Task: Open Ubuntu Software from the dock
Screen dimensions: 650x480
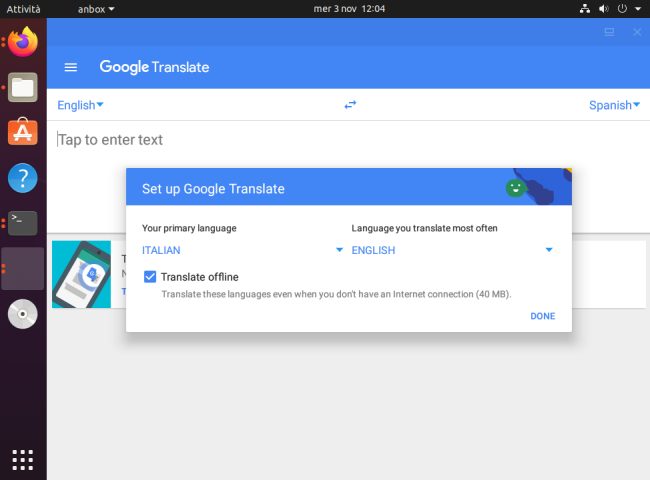Action: [x=23, y=133]
